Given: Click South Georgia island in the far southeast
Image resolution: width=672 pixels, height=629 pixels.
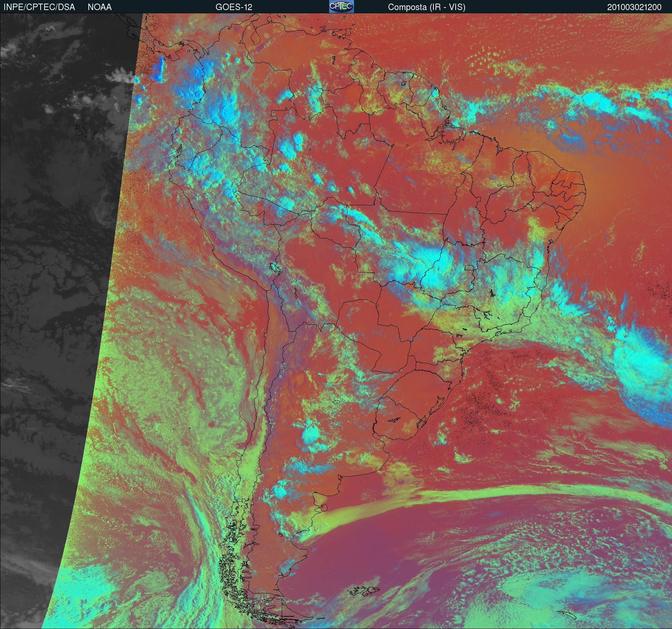Looking at the screenshot, I should [x=568, y=615].
